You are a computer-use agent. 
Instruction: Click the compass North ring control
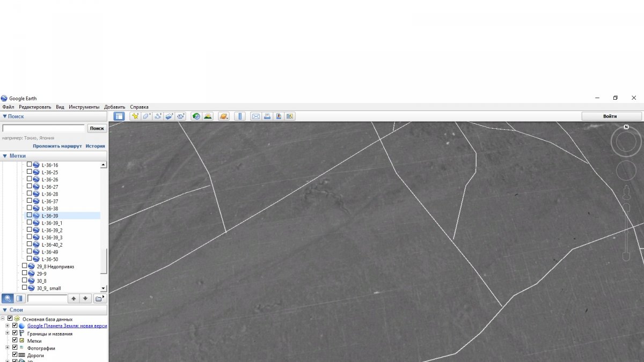click(626, 142)
